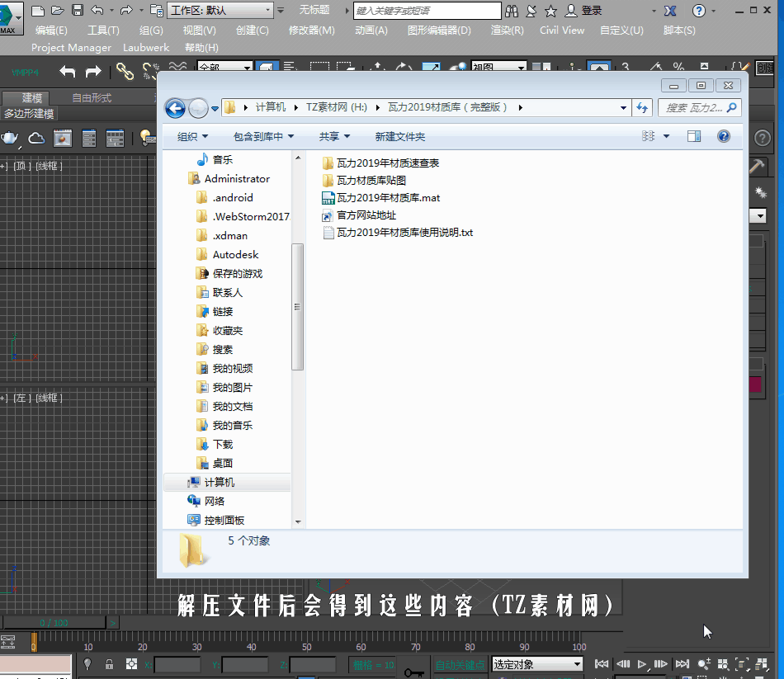
Task: Open the rendered frame window icon
Action: click(63, 138)
